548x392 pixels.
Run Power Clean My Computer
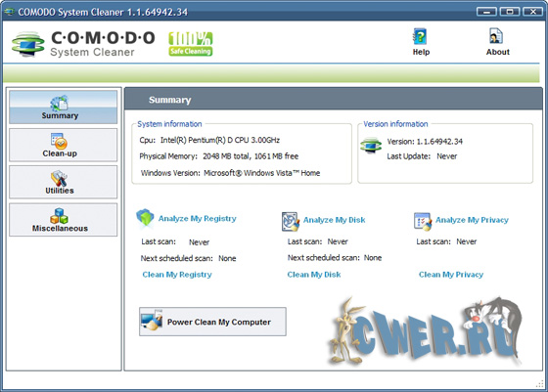[x=212, y=322]
